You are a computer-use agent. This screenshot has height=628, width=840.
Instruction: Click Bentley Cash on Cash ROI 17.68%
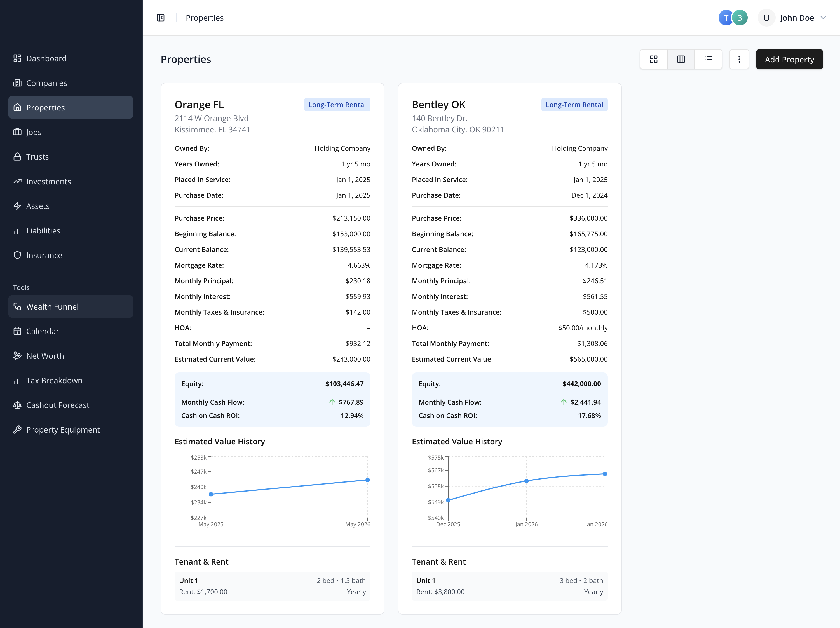point(589,415)
